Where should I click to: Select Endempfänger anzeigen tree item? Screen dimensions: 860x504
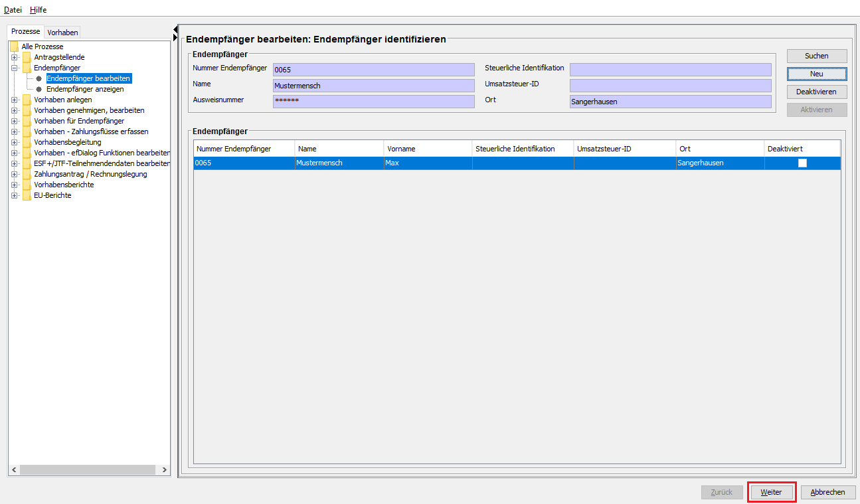pos(85,89)
